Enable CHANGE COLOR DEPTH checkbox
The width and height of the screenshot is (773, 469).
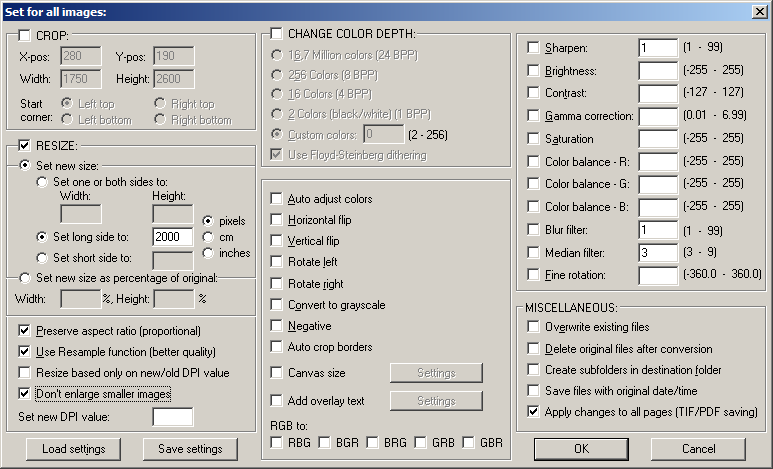click(x=277, y=34)
